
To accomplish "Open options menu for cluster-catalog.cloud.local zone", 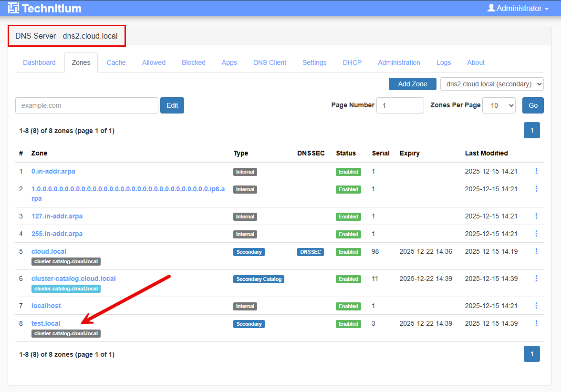I will pos(536,279).
